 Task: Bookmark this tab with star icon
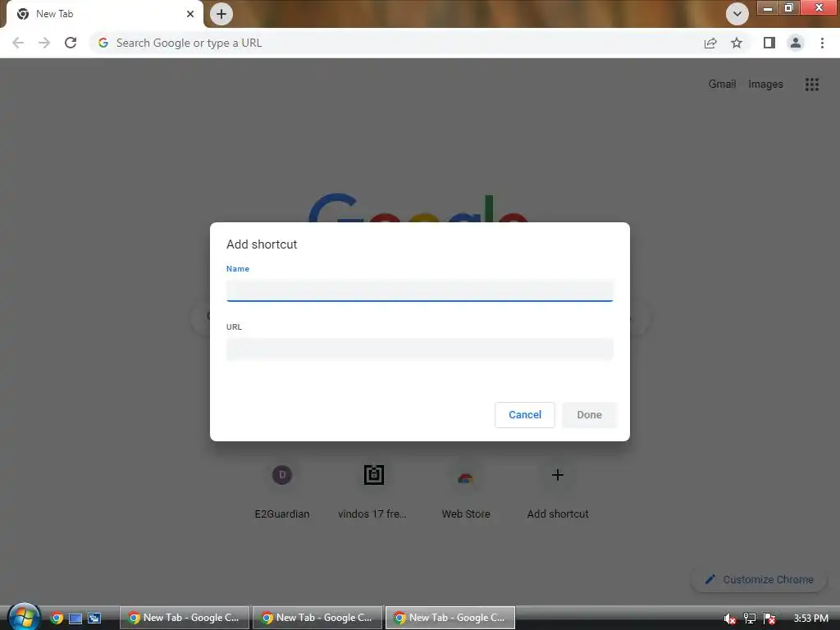[737, 43]
